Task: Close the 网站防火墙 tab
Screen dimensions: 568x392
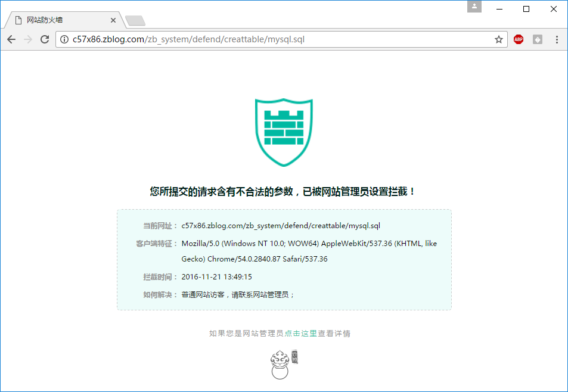Action: click(x=113, y=20)
